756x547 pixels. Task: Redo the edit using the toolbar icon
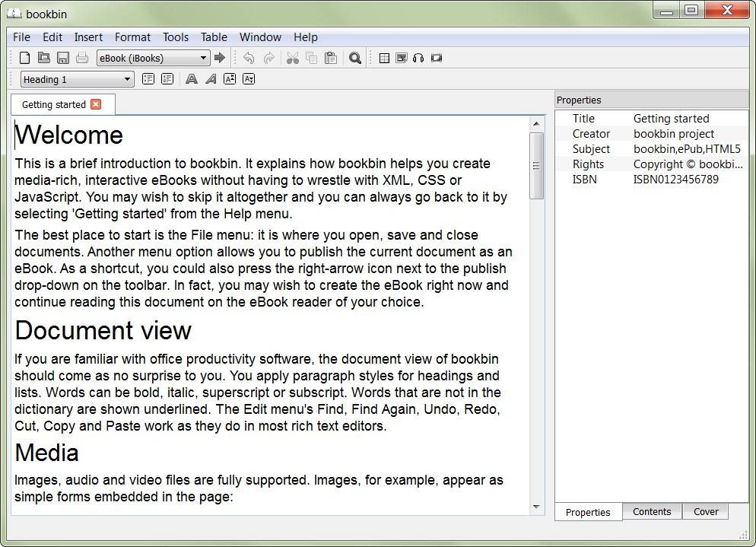[x=269, y=58]
